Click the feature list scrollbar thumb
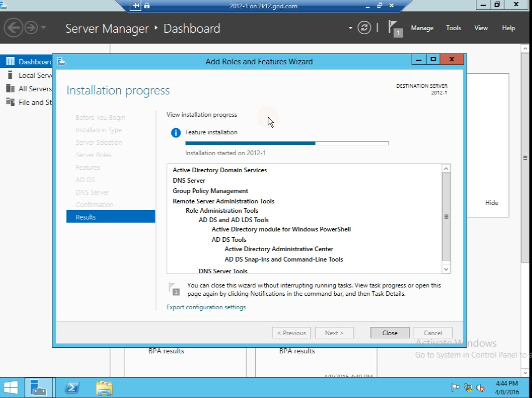The width and height of the screenshot is (532, 398). 446,216
